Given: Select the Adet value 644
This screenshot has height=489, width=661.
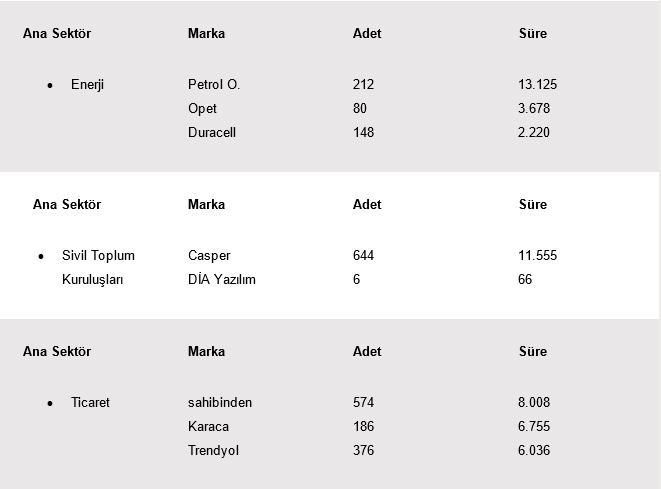Looking at the screenshot, I should [x=363, y=256].
